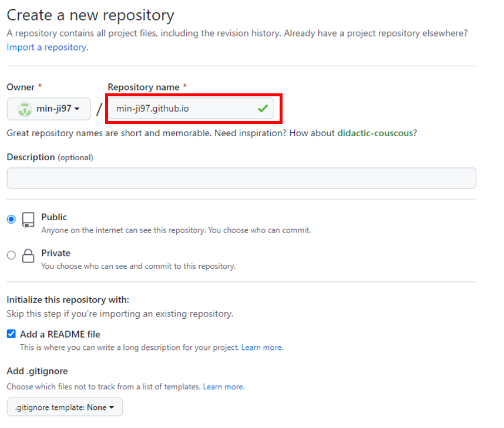Click the green checkmark in repository name
Image resolution: width=504 pixels, height=428 pixels.
pyautogui.click(x=263, y=109)
